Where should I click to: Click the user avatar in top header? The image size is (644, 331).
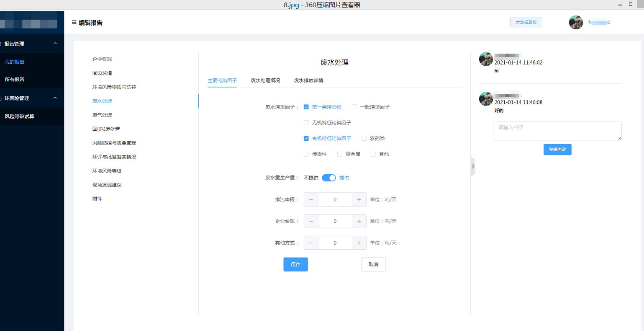(576, 23)
